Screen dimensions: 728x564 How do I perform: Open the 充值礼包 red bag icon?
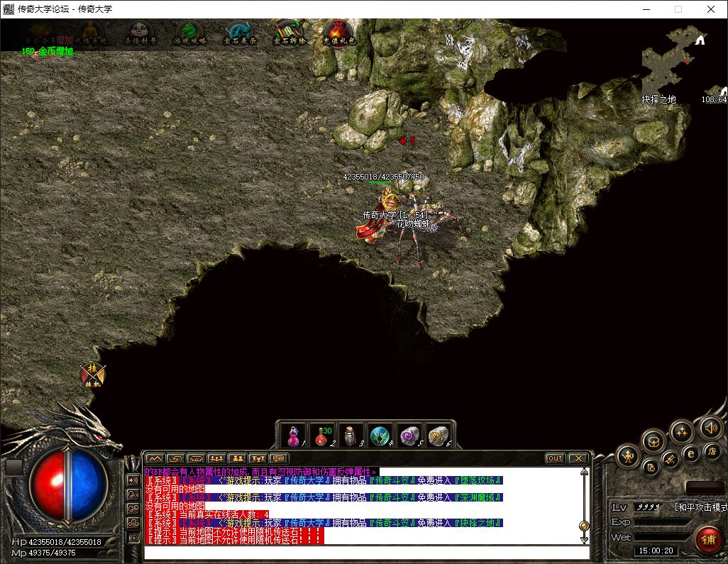click(x=339, y=34)
